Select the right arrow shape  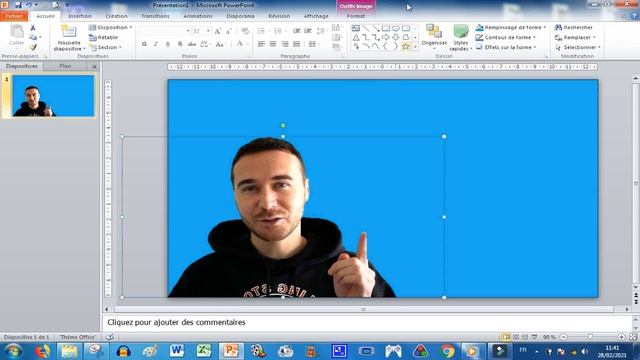pos(386,37)
